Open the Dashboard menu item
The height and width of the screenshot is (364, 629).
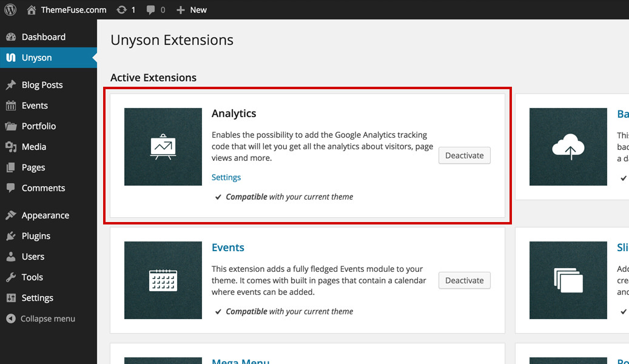point(48,37)
